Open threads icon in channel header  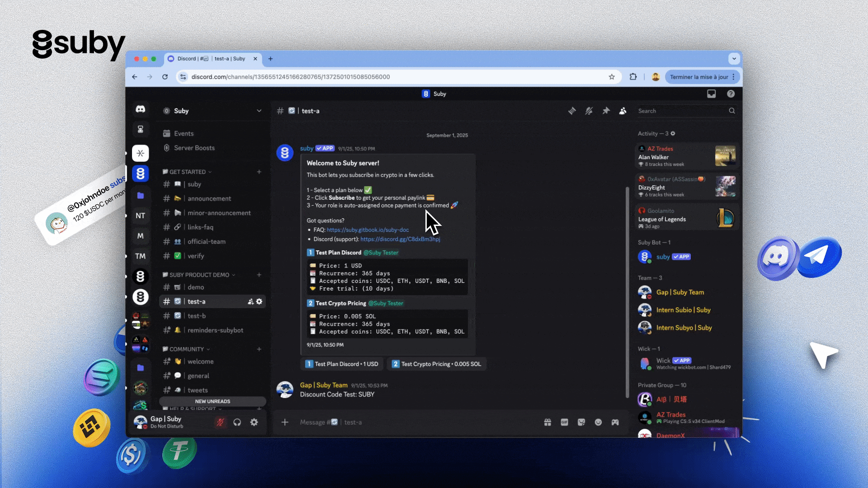[572, 111]
